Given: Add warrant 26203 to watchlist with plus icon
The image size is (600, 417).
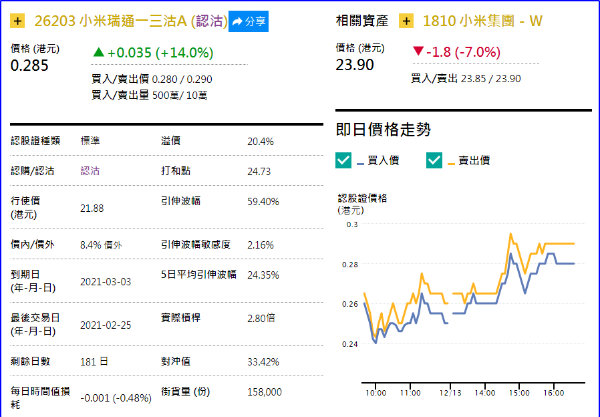Looking at the screenshot, I should point(17,21).
